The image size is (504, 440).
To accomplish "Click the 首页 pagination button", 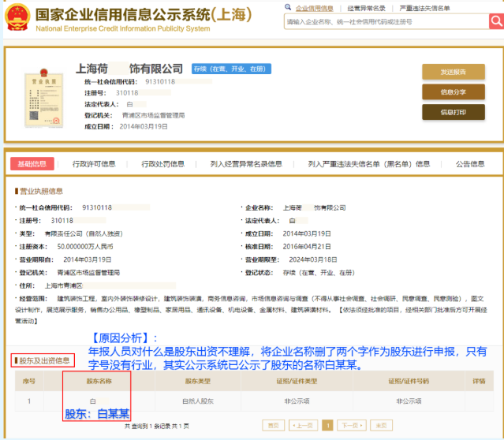I will coord(273,426).
